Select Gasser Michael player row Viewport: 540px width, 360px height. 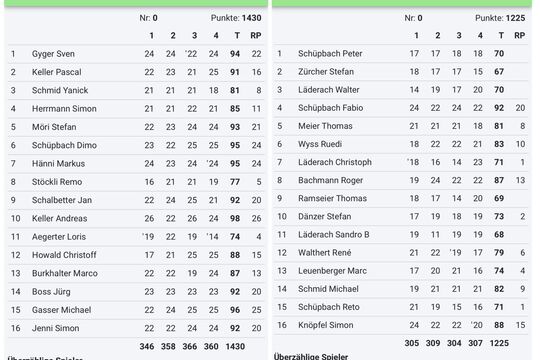136,310
